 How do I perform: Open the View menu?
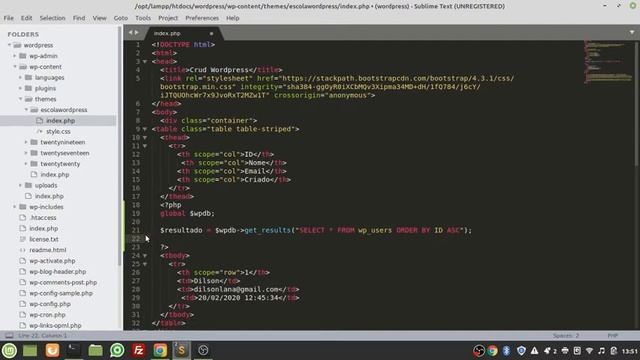click(x=99, y=18)
